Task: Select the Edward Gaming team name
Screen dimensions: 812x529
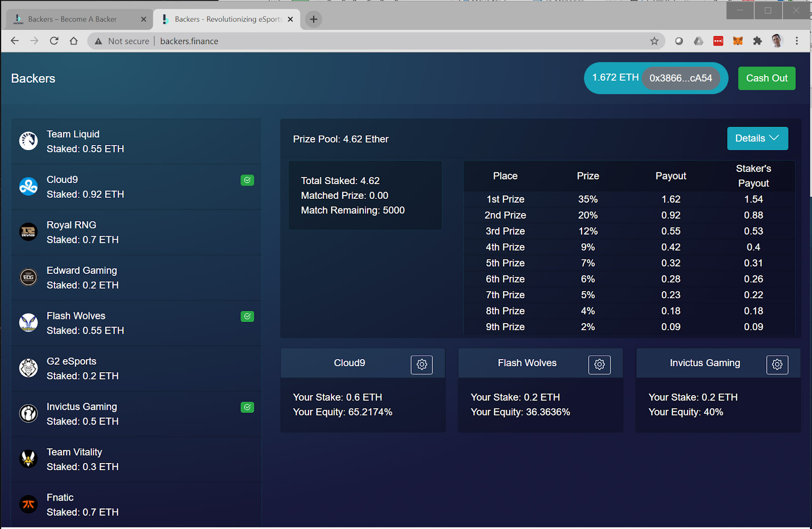Action: pyautogui.click(x=82, y=270)
